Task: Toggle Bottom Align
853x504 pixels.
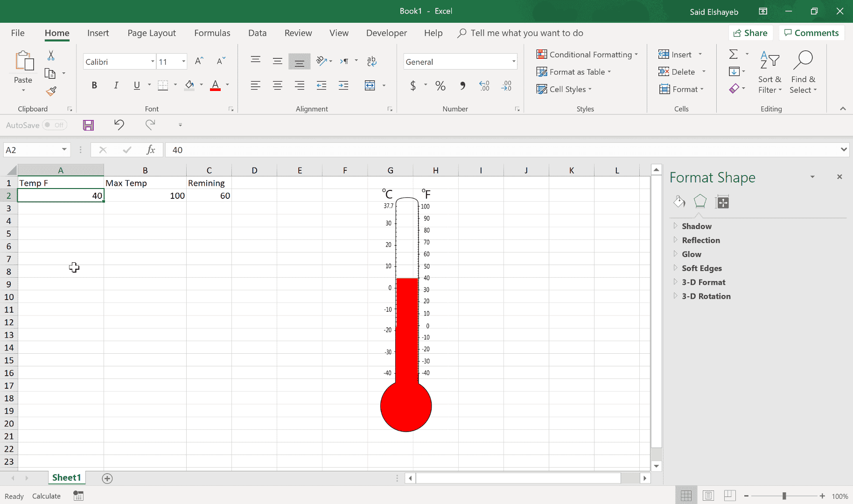Action: pos(299,62)
